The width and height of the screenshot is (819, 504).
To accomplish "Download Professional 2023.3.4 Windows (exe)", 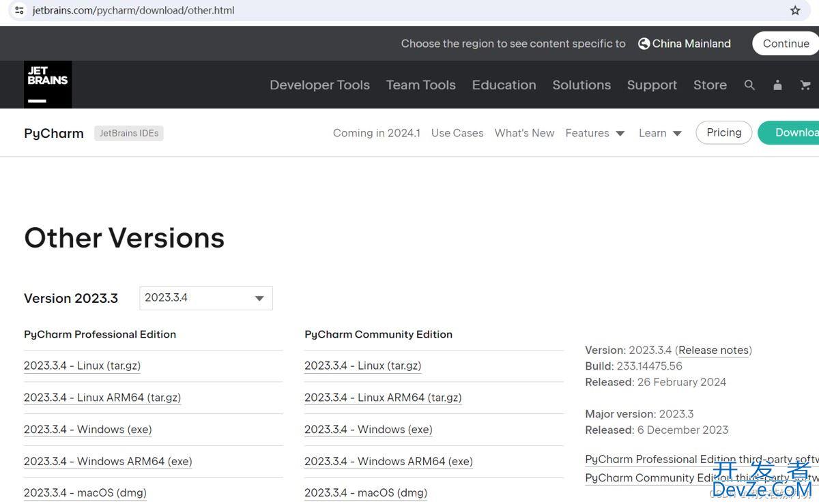I will [87, 430].
